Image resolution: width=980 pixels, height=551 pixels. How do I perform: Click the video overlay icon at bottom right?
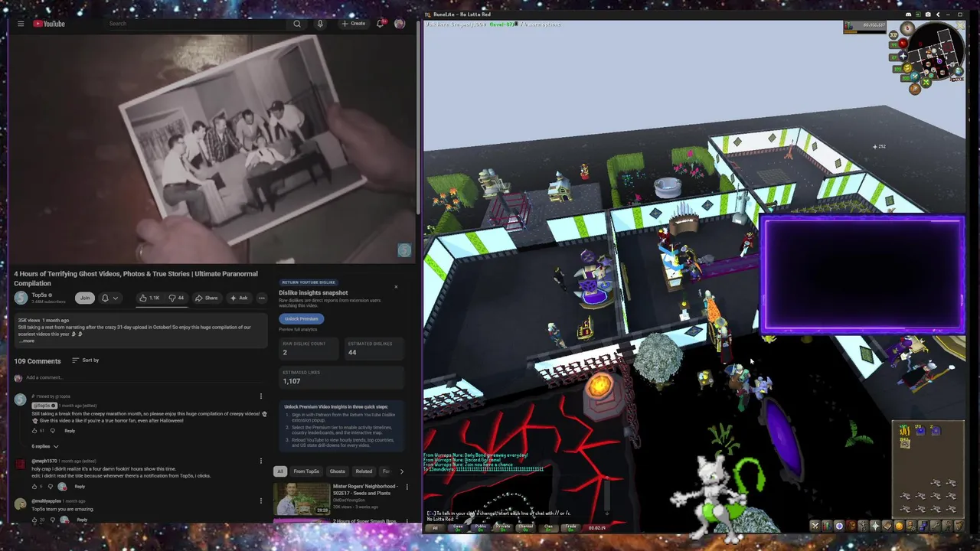tap(404, 250)
